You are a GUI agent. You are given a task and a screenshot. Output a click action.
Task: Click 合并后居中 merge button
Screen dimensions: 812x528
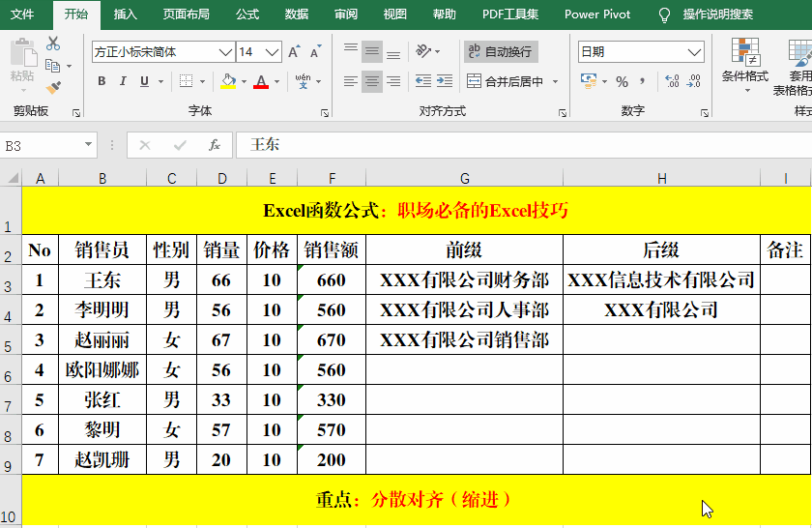(506, 81)
